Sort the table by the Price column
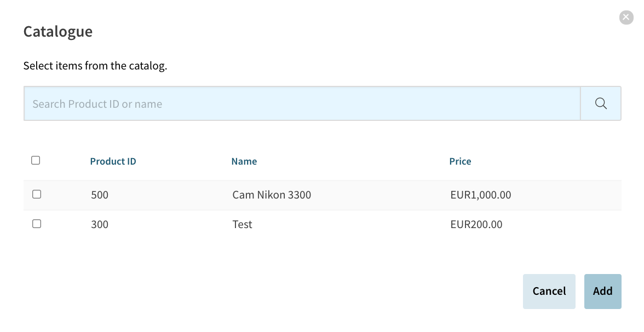Viewport: 644px width, 332px height. (460, 161)
